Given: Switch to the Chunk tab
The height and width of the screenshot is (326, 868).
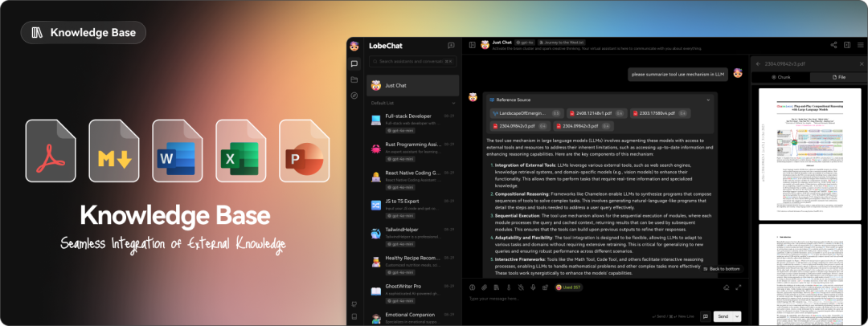Looking at the screenshot, I should click(x=780, y=77).
